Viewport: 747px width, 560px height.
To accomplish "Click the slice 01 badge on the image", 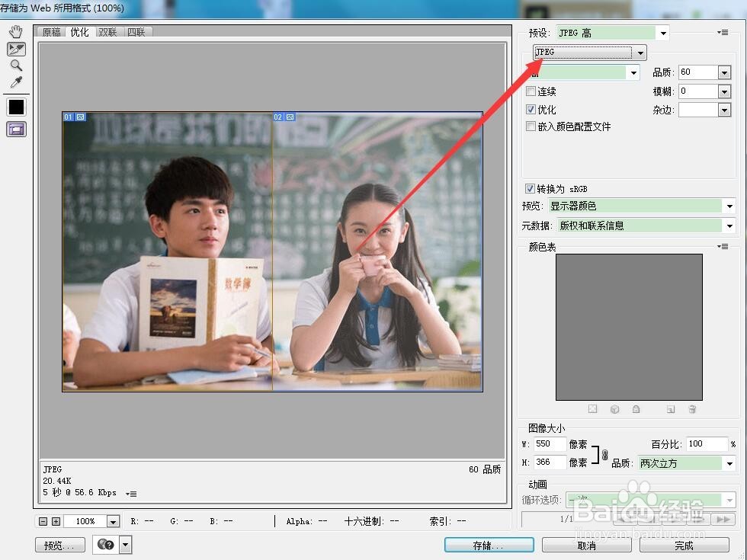I will point(75,117).
